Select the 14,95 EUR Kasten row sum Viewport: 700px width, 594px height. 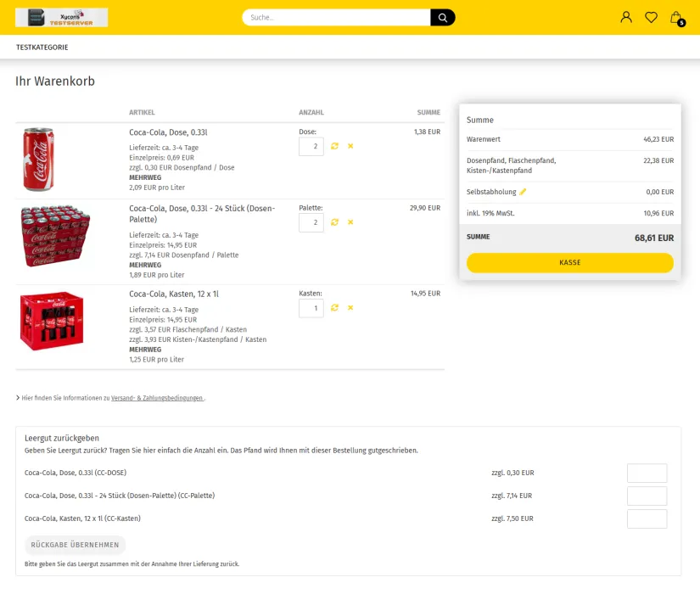coord(425,294)
